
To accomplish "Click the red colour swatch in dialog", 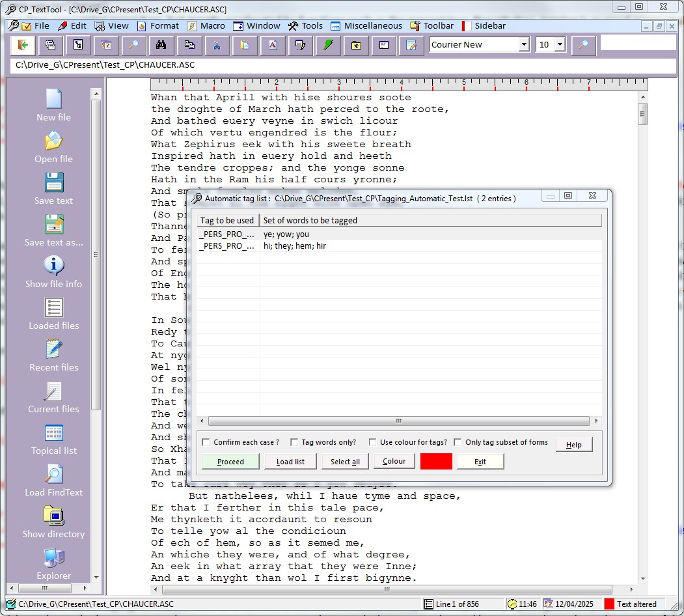I will (436, 462).
